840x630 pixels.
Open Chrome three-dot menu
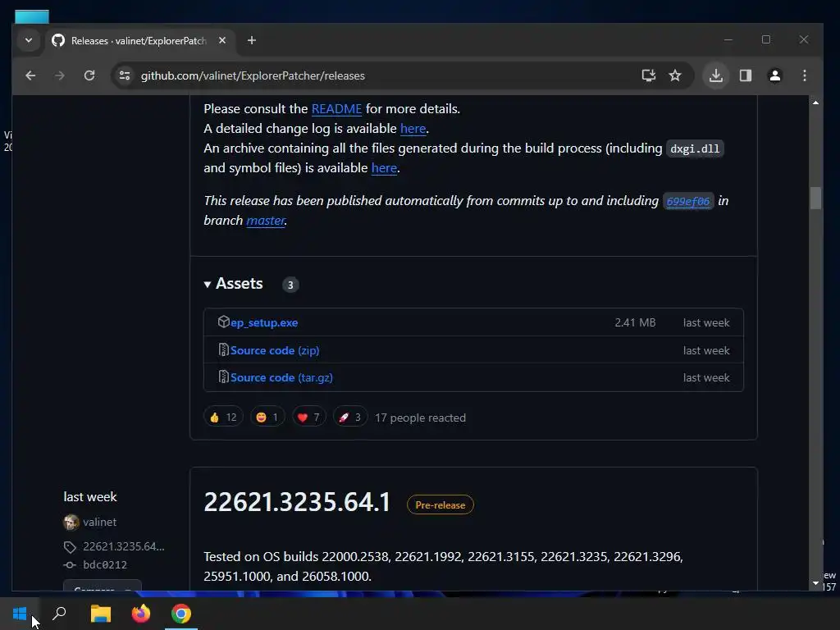tap(804, 75)
